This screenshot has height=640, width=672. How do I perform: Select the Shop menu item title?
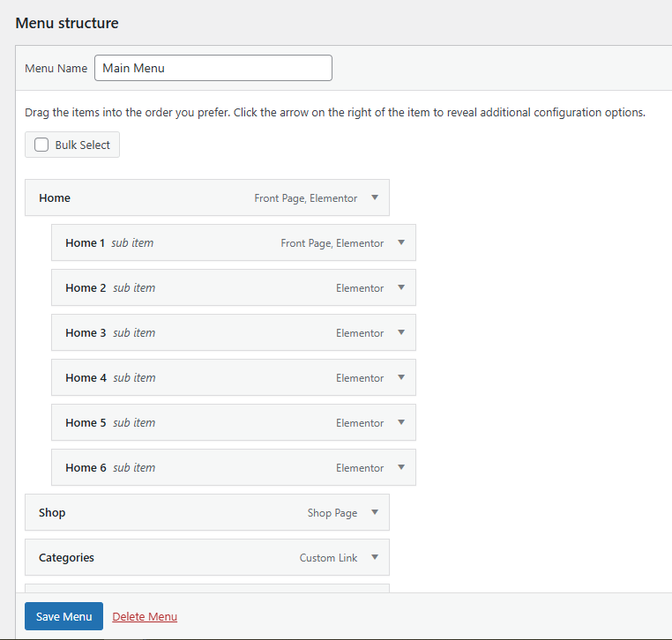pos(52,513)
